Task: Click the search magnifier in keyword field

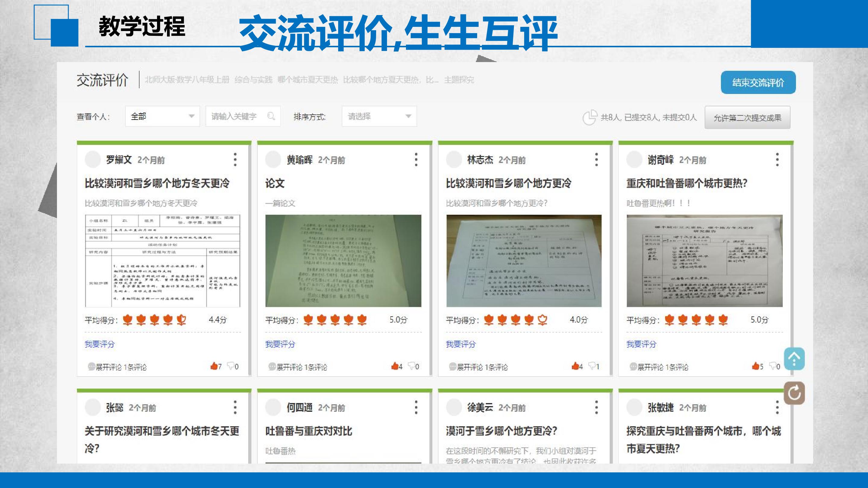Action: tap(271, 116)
